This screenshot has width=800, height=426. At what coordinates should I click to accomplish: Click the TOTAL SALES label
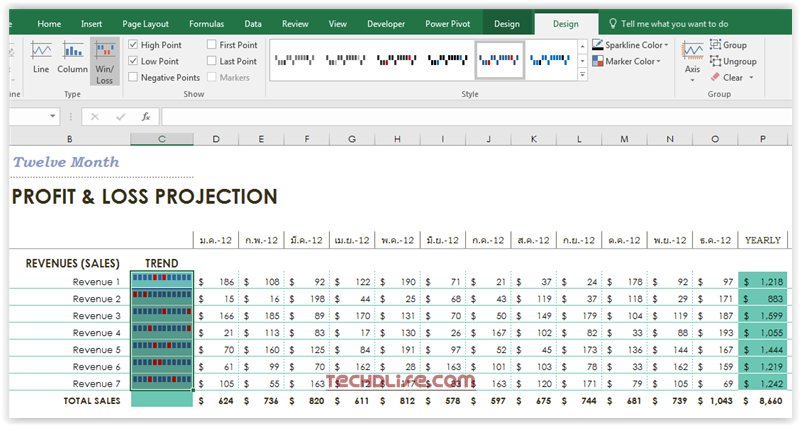[92, 401]
